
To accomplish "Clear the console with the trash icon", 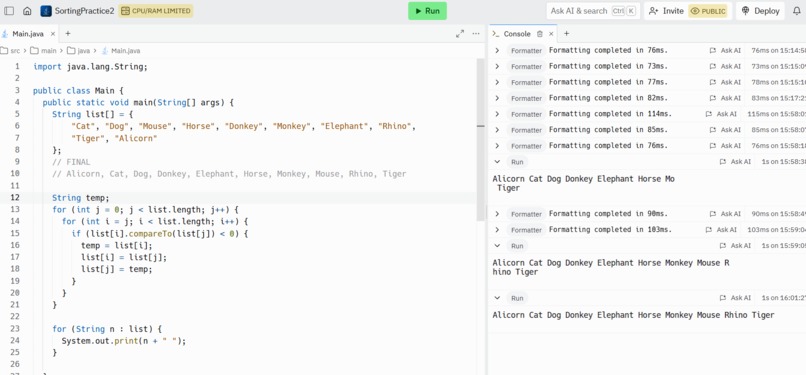I will (x=539, y=34).
